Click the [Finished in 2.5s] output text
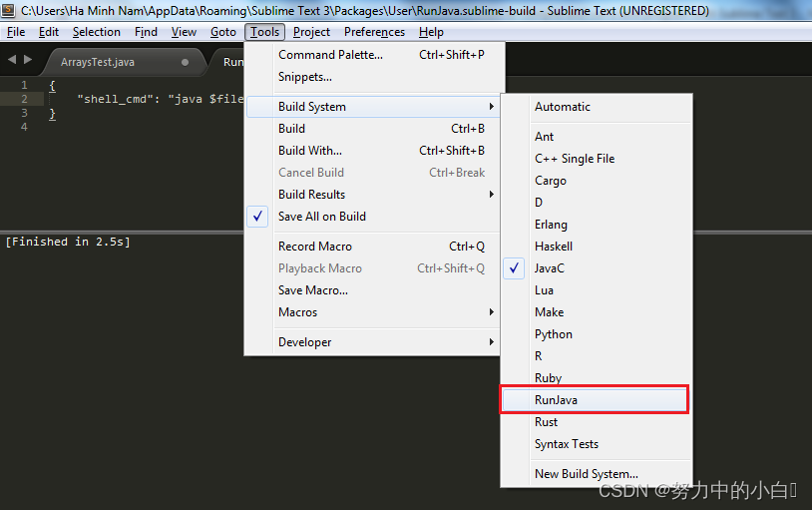The image size is (812, 510). click(68, 242)
